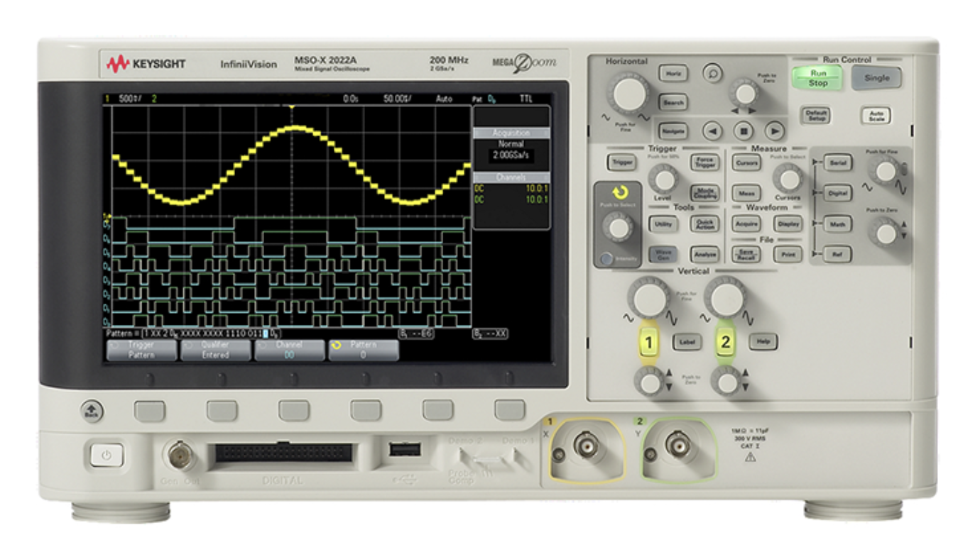The width and height of the screenshot is (980, 552).
Task: Tap the Force Trigger key
Action: pos(705,162)
